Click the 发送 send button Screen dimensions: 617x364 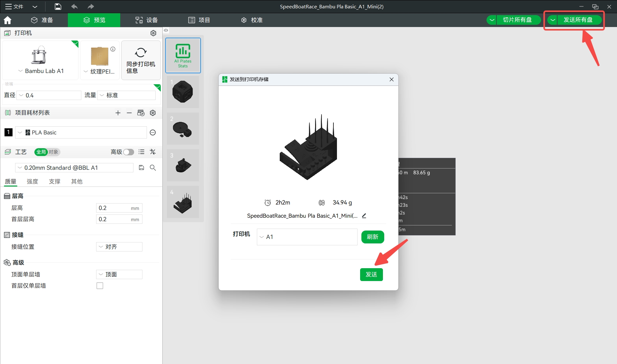click(x=371, y=275)
